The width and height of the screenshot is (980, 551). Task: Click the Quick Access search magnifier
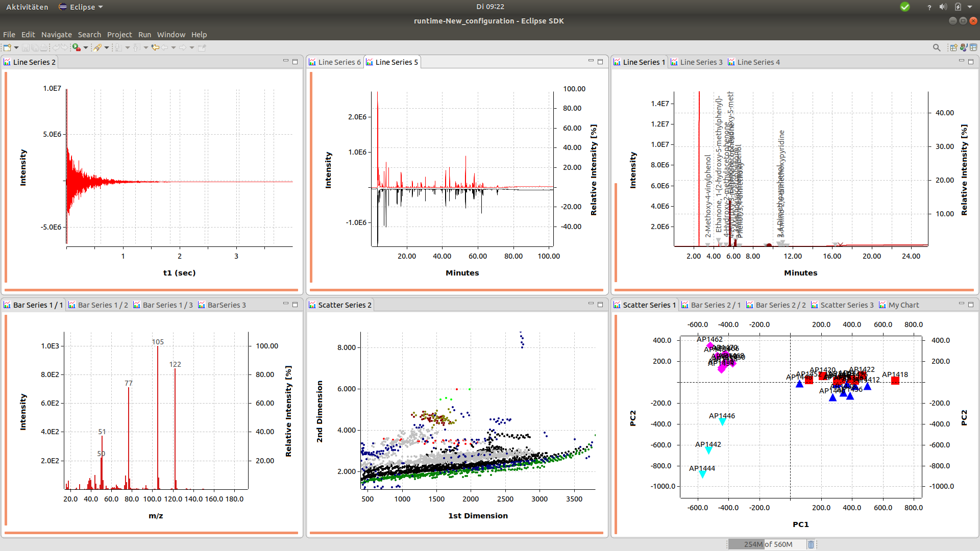coord(937,47)
